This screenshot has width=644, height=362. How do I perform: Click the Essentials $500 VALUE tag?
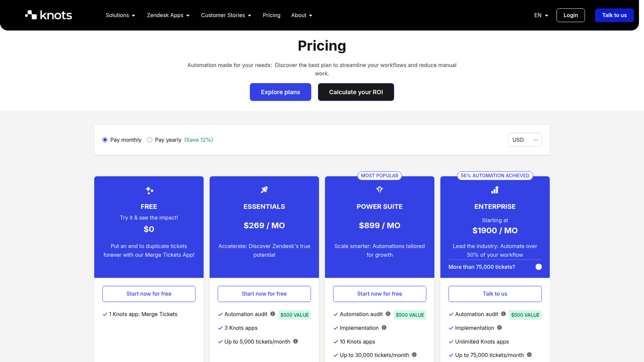pyautogui.click(x=294, y=315)
